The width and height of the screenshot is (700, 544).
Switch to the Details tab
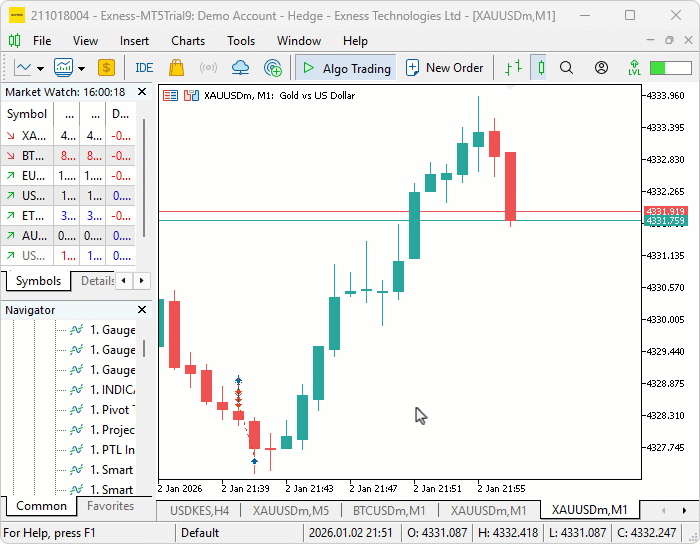pyautogui.click(x=96, y=281)
